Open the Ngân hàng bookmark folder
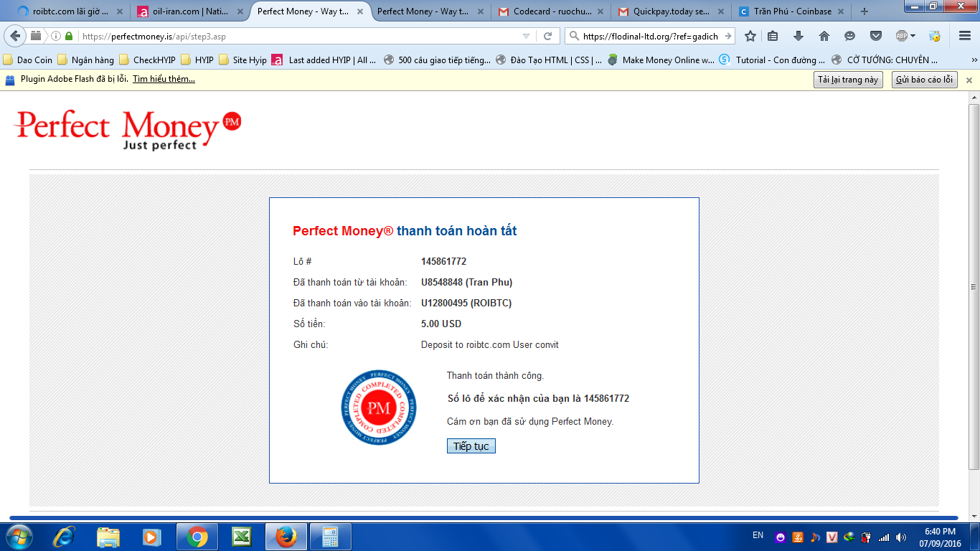The width and height of the screenshot is (980, 551). tap(86, 60)
